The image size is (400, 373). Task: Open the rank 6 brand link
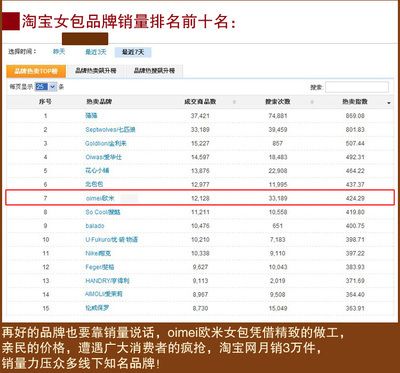point(94,184)
